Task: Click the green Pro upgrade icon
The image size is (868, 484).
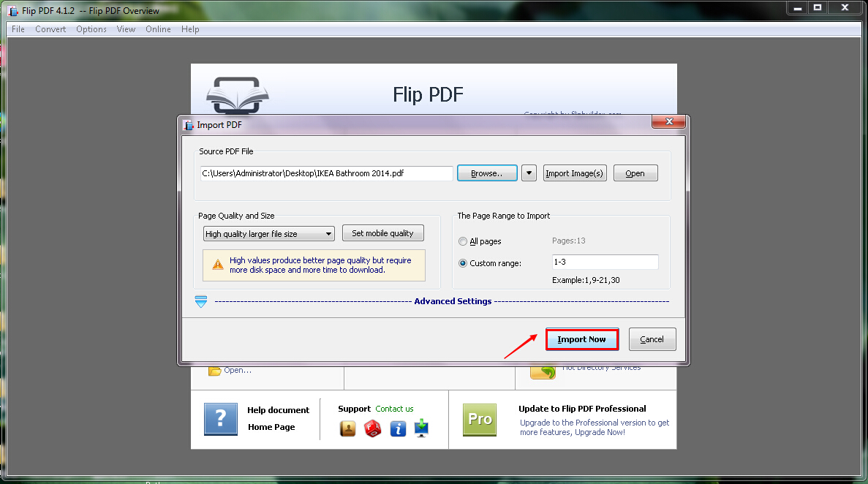Action: pyautogui.click(x=480, y=419)
